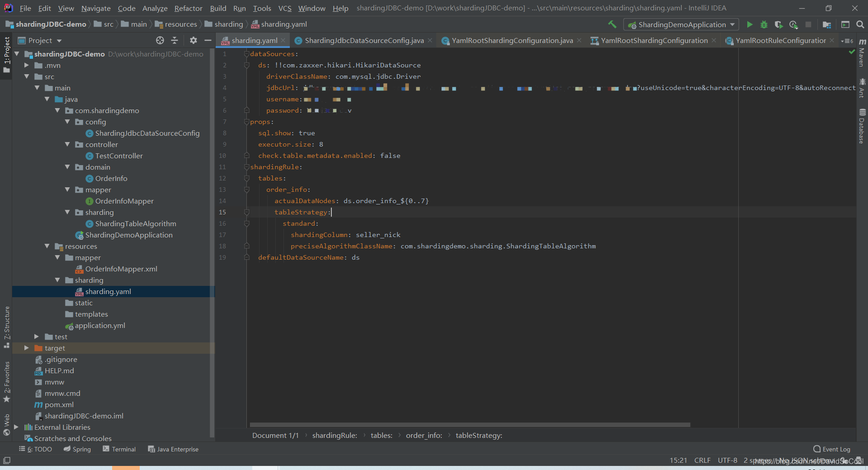
Task: Collapse the resources folder
Action: (47, 246)
